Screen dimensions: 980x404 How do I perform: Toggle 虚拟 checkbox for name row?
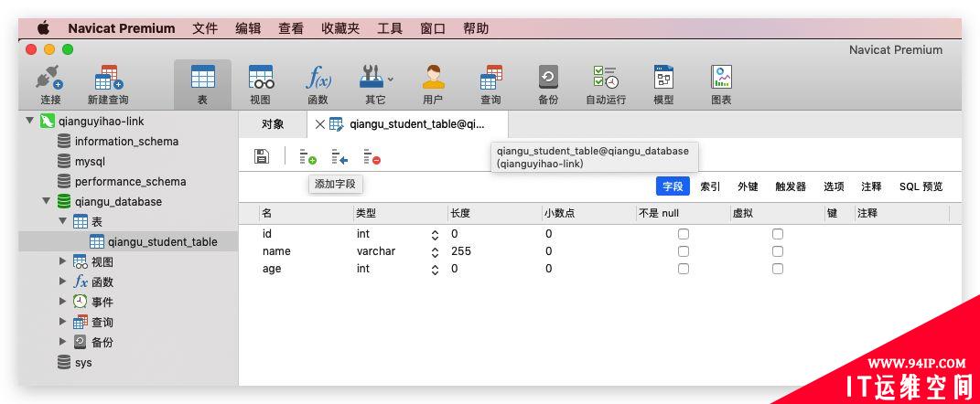tap(778, 251)
